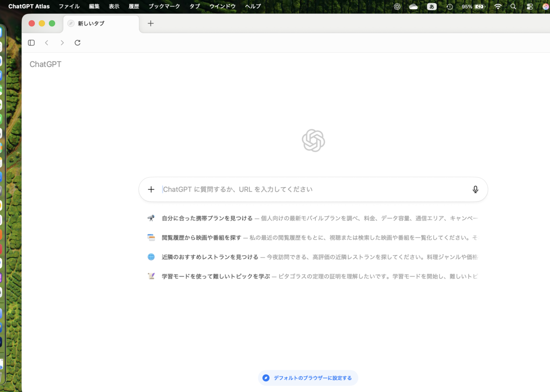Click the card icon beside 閲覧履歴 suggestion
Image resolution: width=550 pixels, height=392 pixels.
pos(151,237)
